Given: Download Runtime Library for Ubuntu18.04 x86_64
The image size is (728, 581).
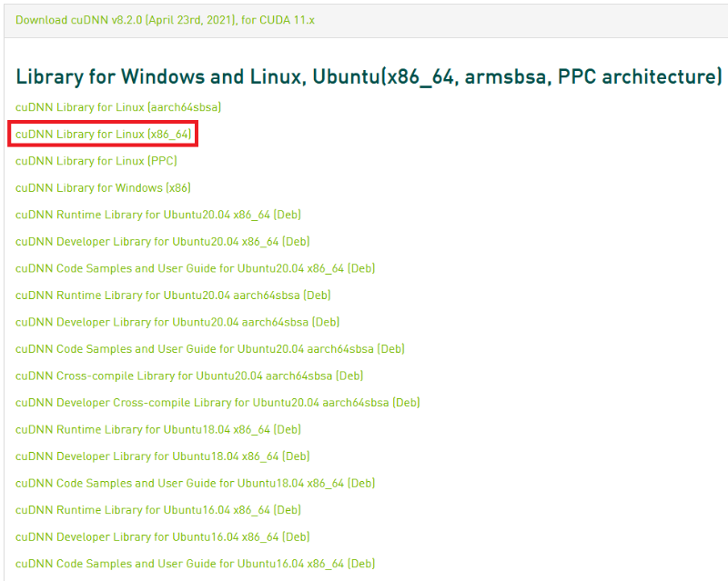Looking at the screenshot, I should coord(158,429).
